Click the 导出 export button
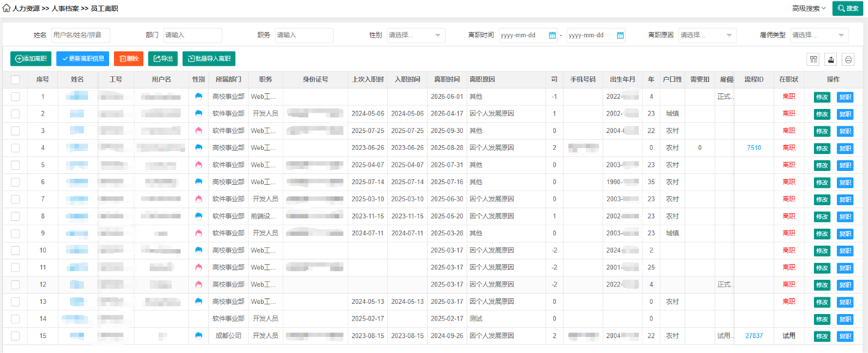Image resolution: width=868 pixels, height=353 pixels. [x=163, y=59]
